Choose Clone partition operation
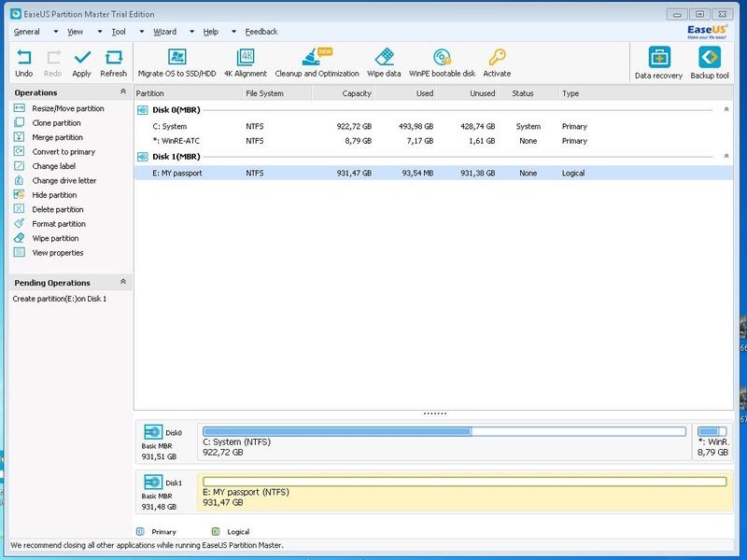The width and height of the screenshot is (747, 560). [x=56, y=123]
